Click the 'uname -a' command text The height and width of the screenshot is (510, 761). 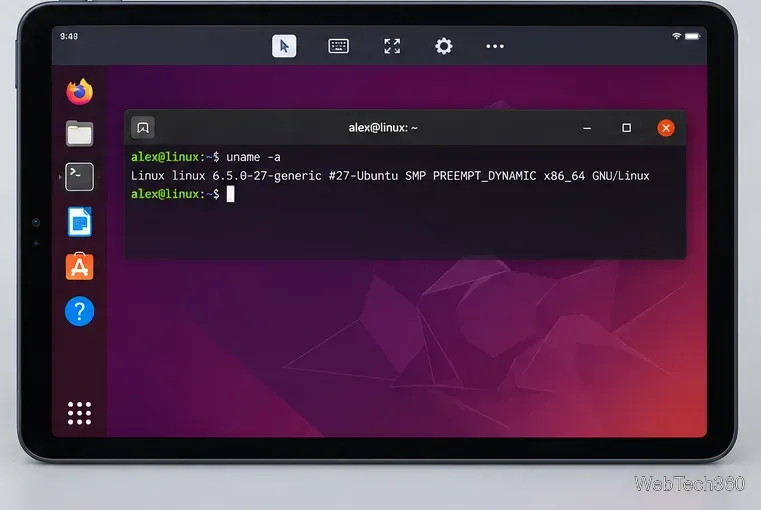(x=253, y=157)
